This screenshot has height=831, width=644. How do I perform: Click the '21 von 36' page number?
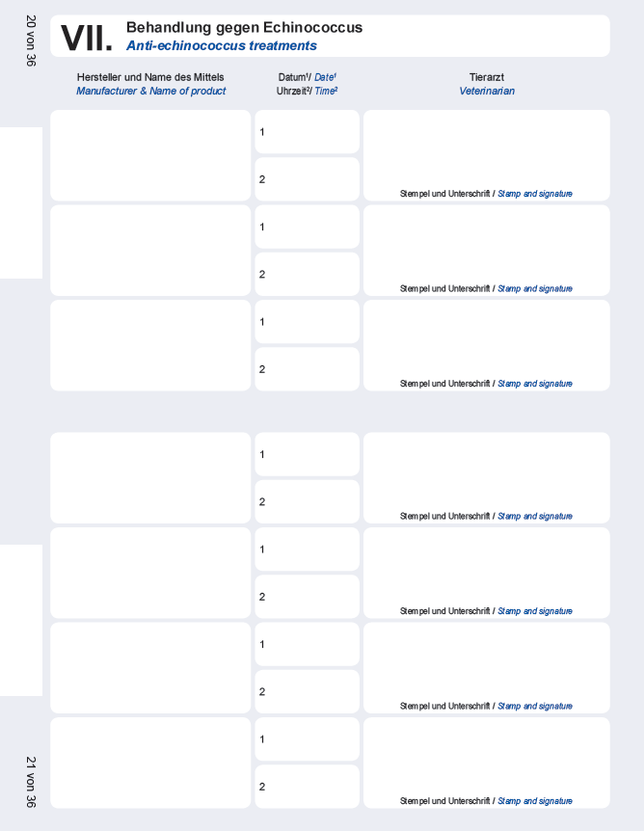pos(32,782)
